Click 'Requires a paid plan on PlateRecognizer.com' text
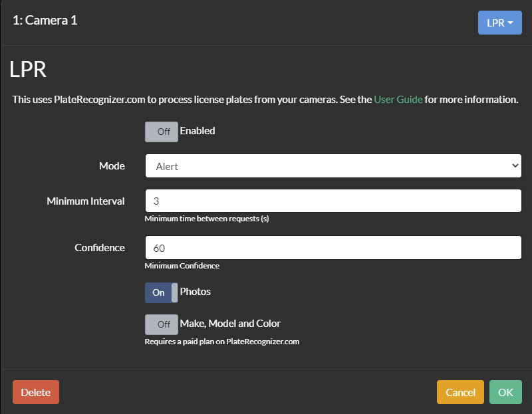Viewport: 532px width, 414px height. (x=222, y=342)
